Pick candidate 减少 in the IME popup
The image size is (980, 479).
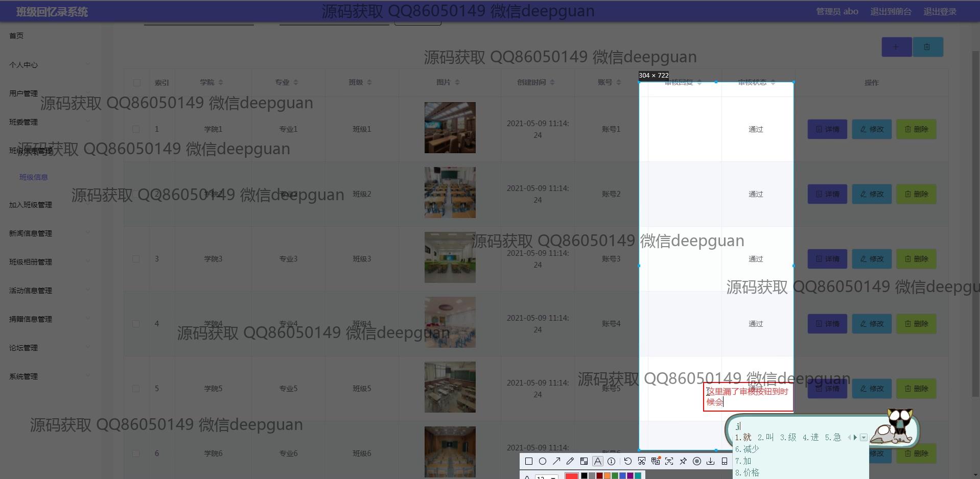tap(747, 449)
